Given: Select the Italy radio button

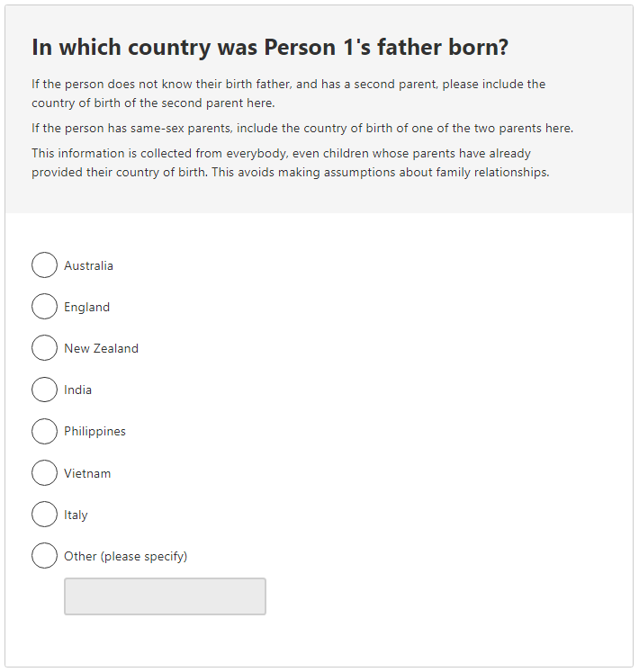Looking at the screenshot, I should tap(44, 515).
